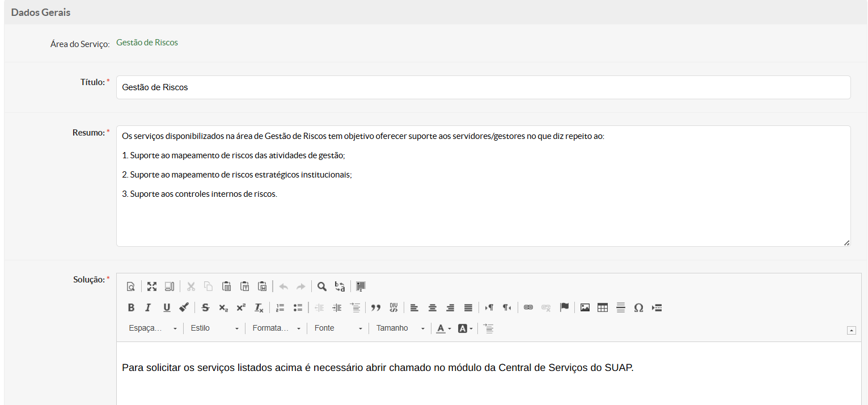Image resolution: width=868 pixels, height=405 pixels.
Task: Insert a bulleted list
Action: click(x=298, y=307)
